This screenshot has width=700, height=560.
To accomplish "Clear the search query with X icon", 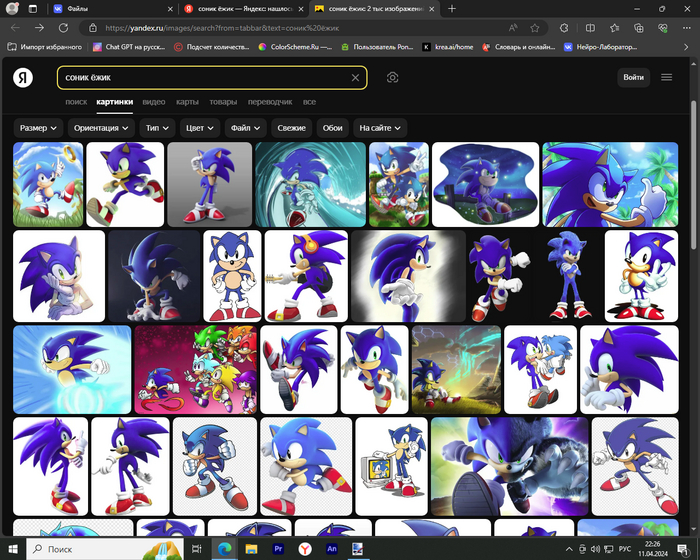I will click(x=355, y=78).
